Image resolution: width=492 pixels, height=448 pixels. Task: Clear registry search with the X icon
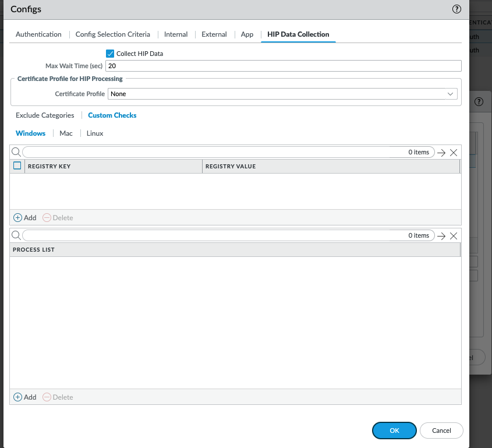coord(454,152)
